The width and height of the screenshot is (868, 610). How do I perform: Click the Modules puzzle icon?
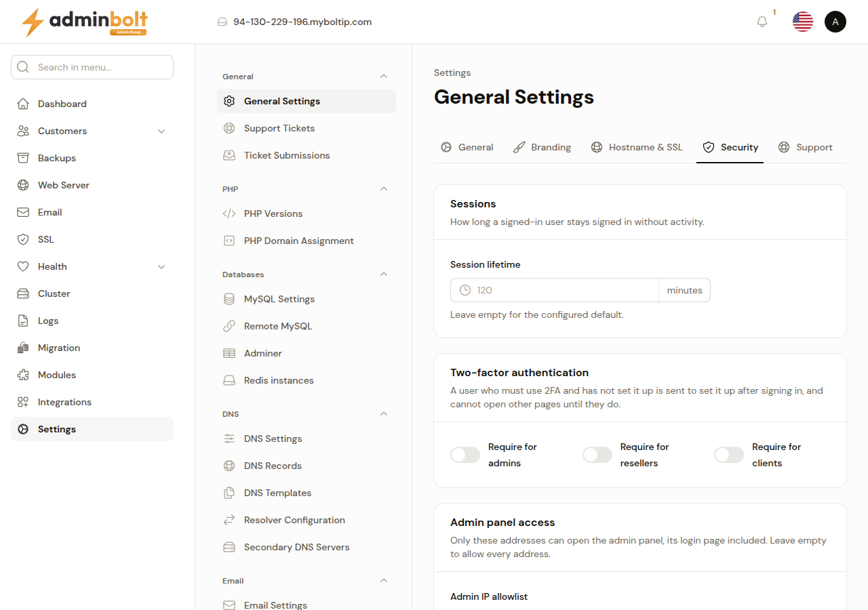(x=23, y=375)
